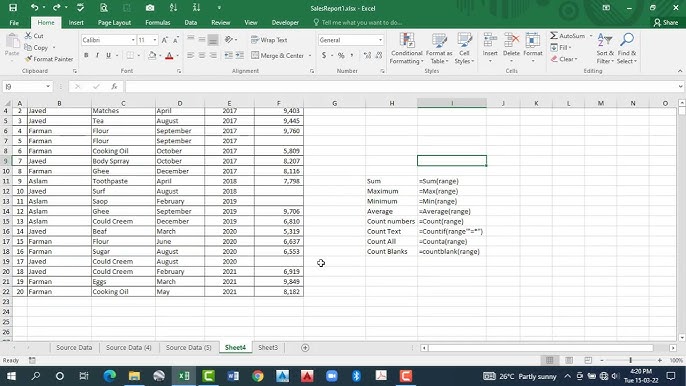Expand Format as Table gallery
The width and height of the screenshot is (686, 386).
439,48
